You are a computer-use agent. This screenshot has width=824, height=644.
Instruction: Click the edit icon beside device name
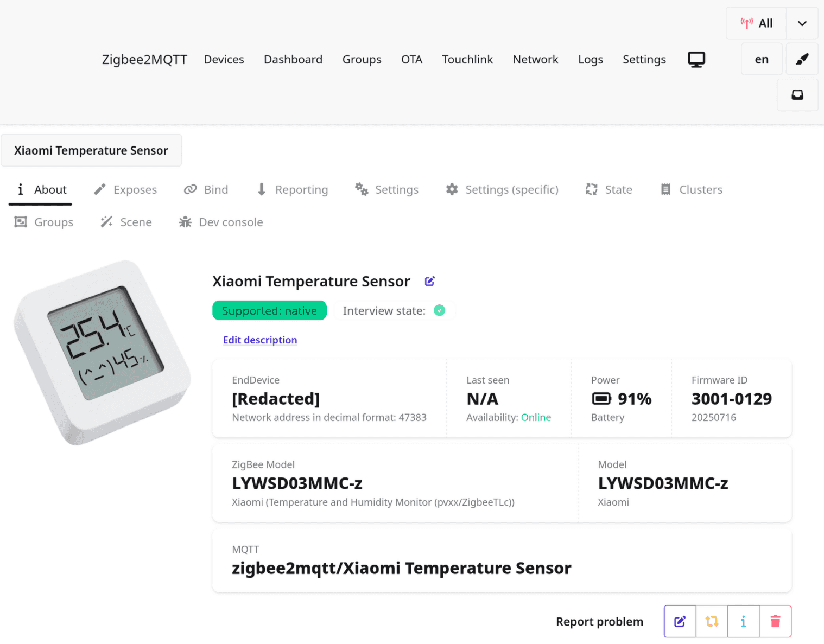tap(429, 281)
